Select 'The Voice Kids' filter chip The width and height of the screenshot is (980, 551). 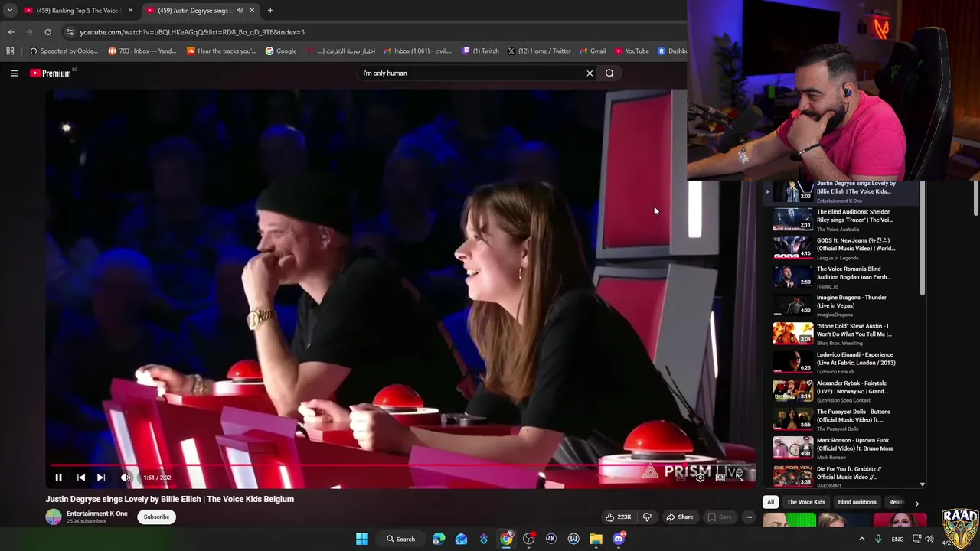pyautogui.click(x=806, y=503)
